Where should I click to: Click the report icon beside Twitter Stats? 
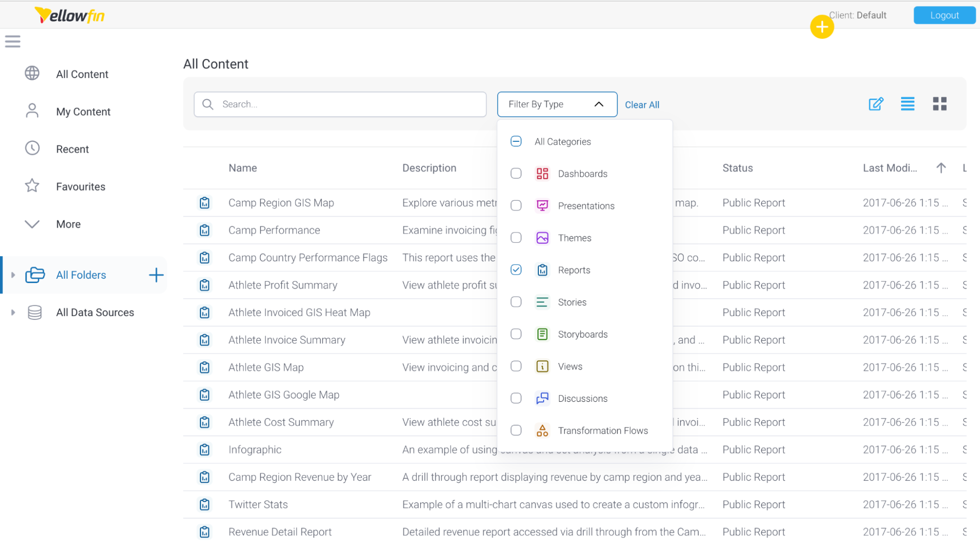(x=204, y=504)
